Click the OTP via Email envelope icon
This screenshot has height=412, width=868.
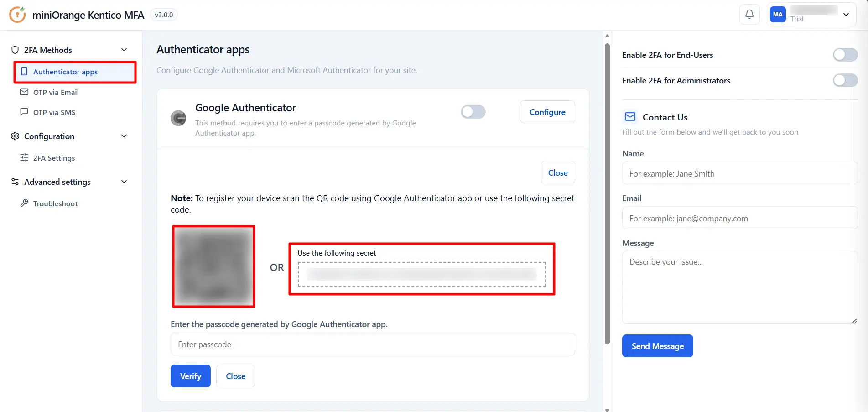tap(24, 92)
